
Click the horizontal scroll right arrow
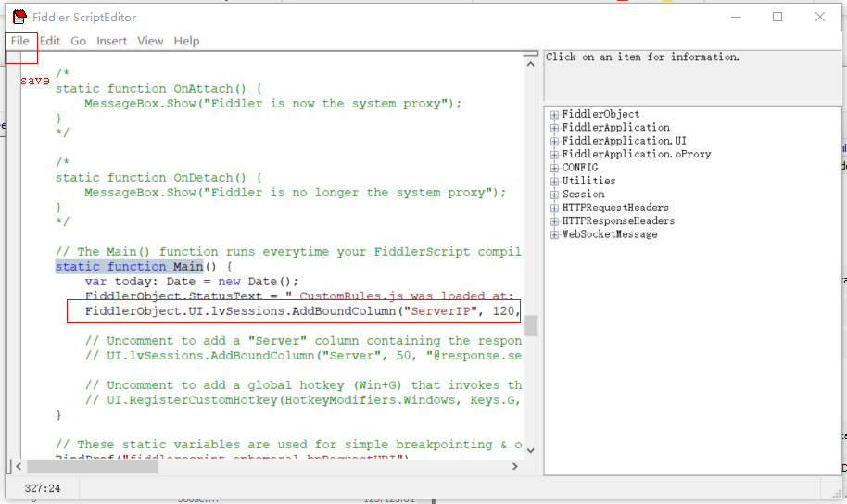coord(515,466)
